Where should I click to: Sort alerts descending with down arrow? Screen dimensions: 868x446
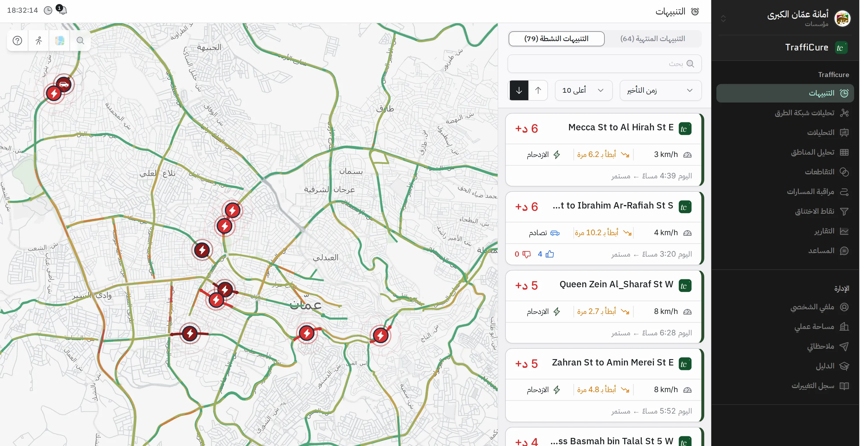click(518, 90)
